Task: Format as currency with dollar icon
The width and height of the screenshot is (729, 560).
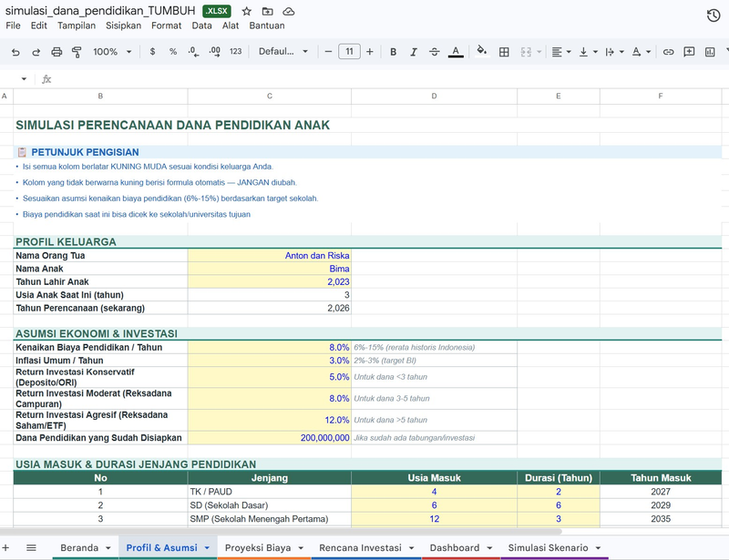Action: point(152,52)
